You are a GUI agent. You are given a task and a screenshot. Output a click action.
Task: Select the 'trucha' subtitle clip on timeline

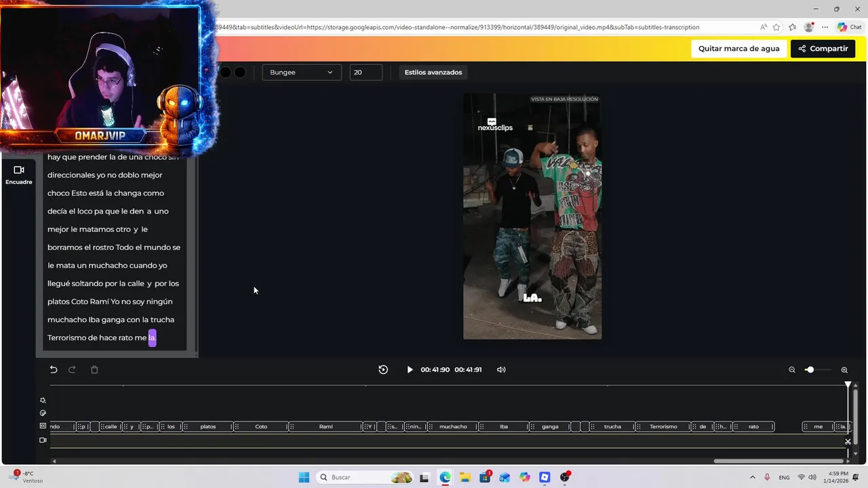point(612,426)
